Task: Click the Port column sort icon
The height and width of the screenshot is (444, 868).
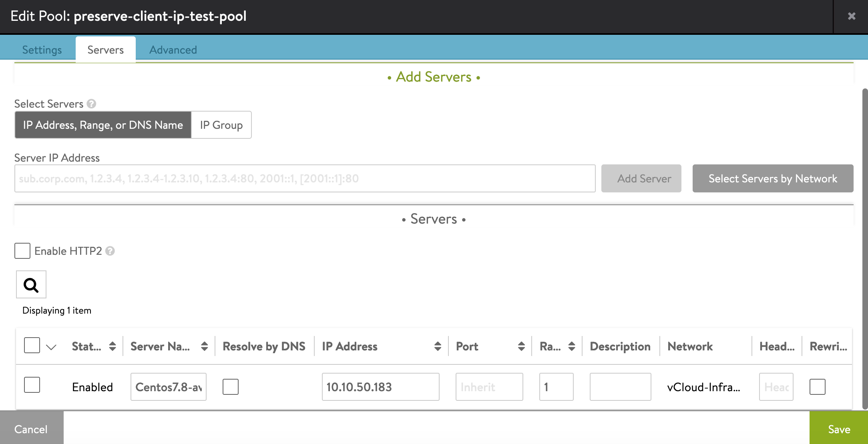Action: point(520,346)
